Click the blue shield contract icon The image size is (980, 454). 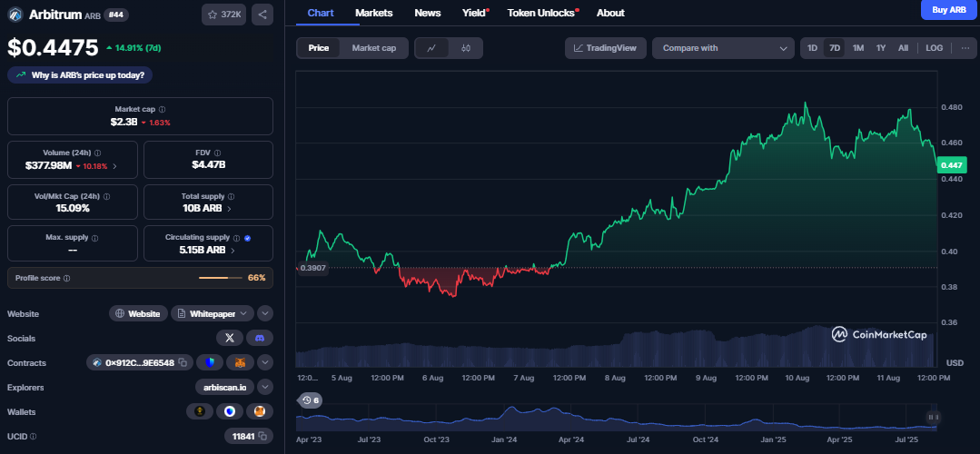pyautogui.click(x=210, y=362)
